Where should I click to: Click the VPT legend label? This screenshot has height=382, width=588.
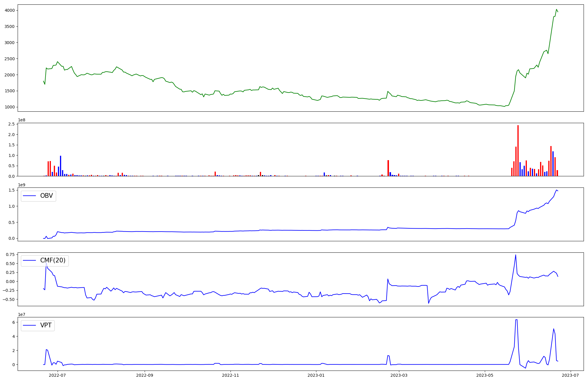(x=46, y=325)
